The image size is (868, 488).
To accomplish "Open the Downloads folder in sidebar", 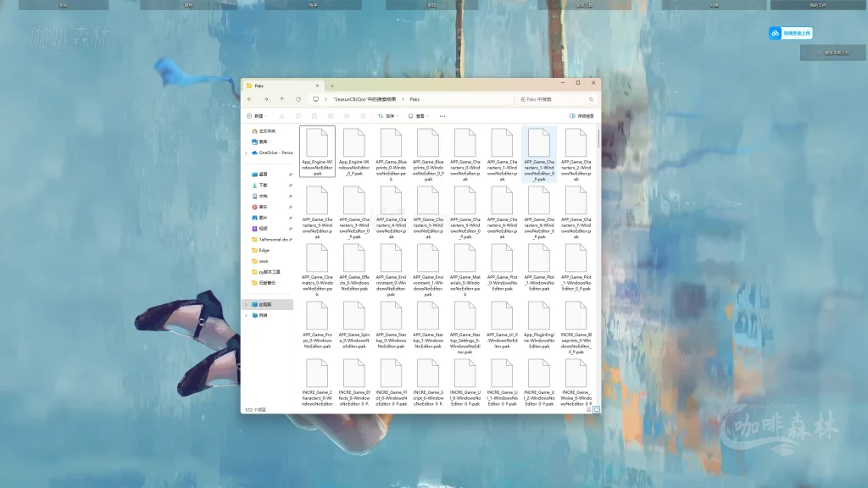I will 263,185.
